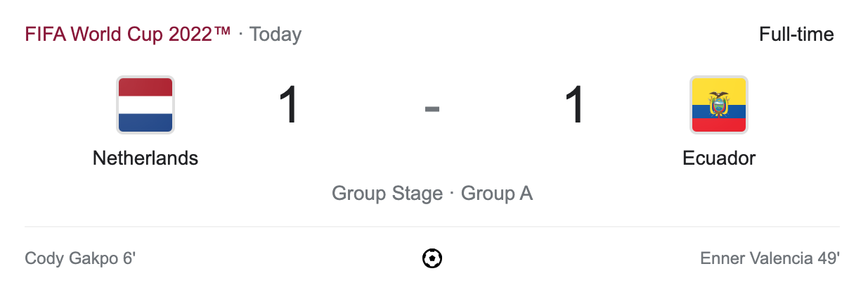Click the blue stripe of the Netherlands flag
Image resolution: width=868 pixels, height=283 pixels.
145,122
